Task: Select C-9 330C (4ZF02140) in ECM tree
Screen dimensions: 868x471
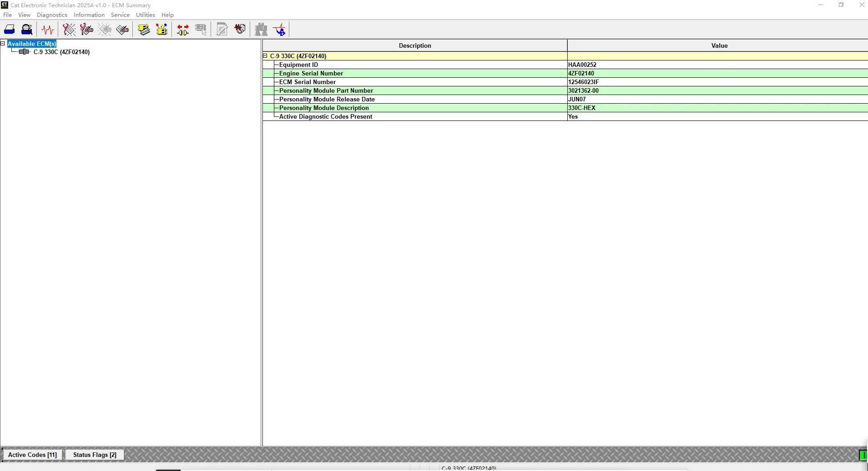Action: (x=61, y=52)
